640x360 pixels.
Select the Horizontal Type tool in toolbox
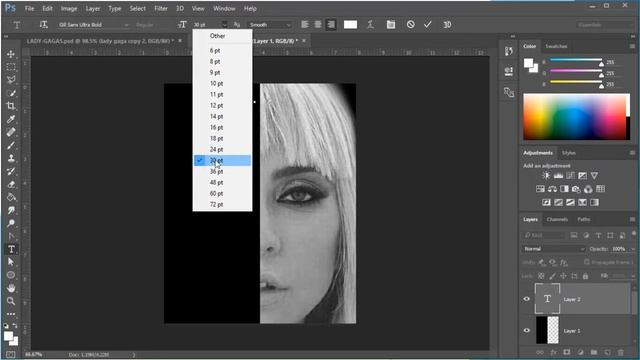11,249
